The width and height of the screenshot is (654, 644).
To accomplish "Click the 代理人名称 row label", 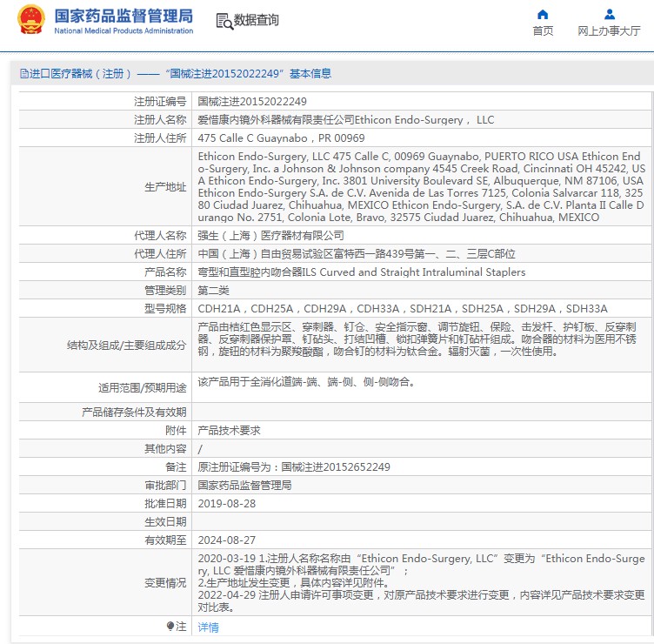I will coord(160,236).
